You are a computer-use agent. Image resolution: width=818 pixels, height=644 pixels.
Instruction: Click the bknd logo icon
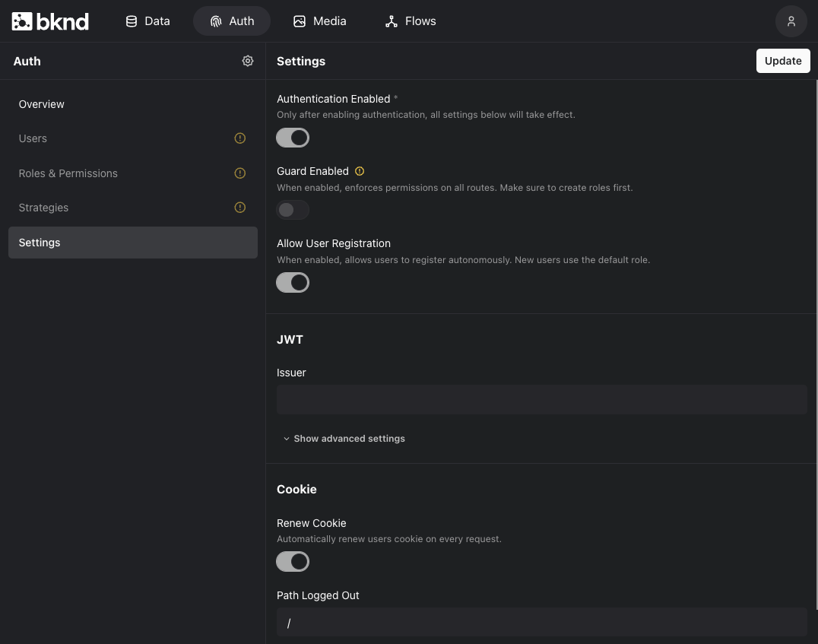[x=22, y=21]
